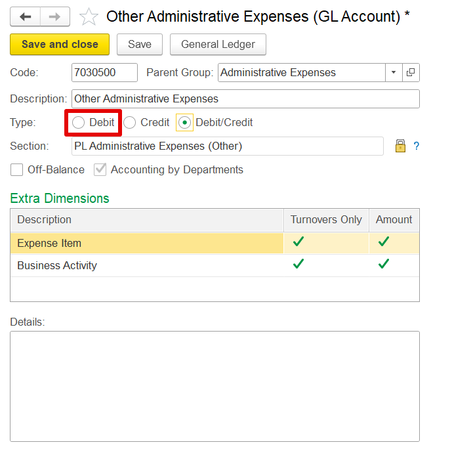The height and width of the screenshot is (476, 452).
Task: Expand the Parent Group dropdown arrow
Action: click(394, 73)
